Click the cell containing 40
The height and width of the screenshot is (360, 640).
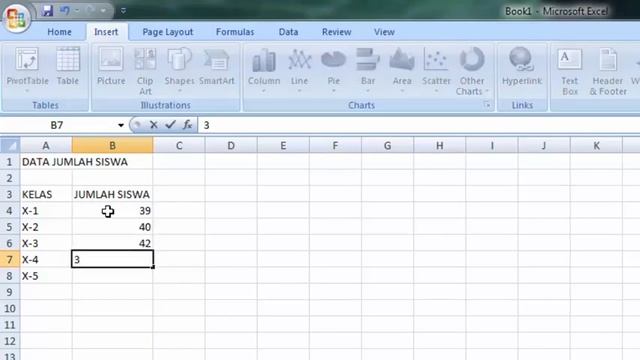(x=112, y=227)
